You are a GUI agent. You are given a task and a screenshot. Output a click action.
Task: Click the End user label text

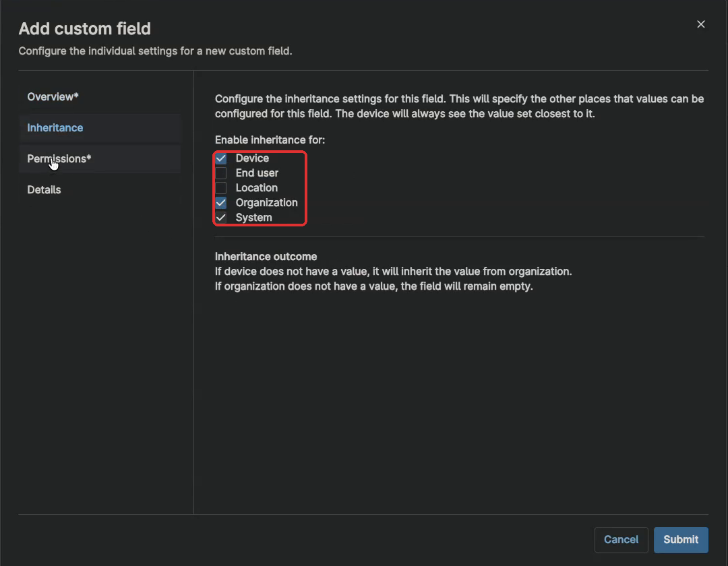[x=257, y=173]
